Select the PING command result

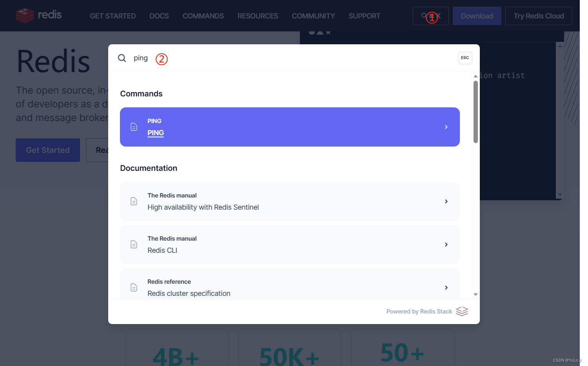tap(290, 127)
